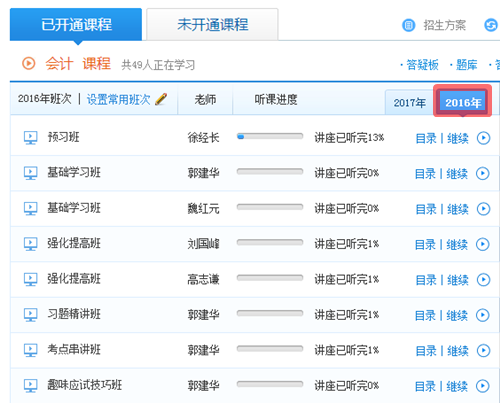The height and width of the screenshot is (403, 500).
Task: Click 继续 for 高志谦 强化提高班
Action: coord(458,280)
